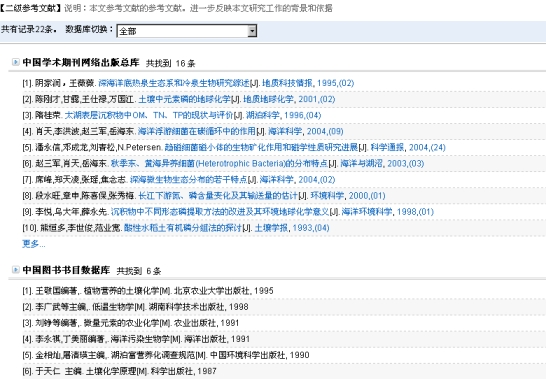Open article 酸性水稻土有机磷分组法的探讨
The width and height of the screenshot is (546, 379).
pyautogui.click(x=182, y=228)
